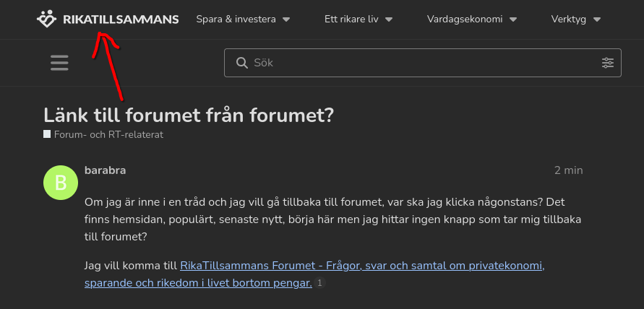The height and width of the screenshot is (309, 644).
Task: Click the magnifying glass search icon
Action: click(x=242, y=63)
